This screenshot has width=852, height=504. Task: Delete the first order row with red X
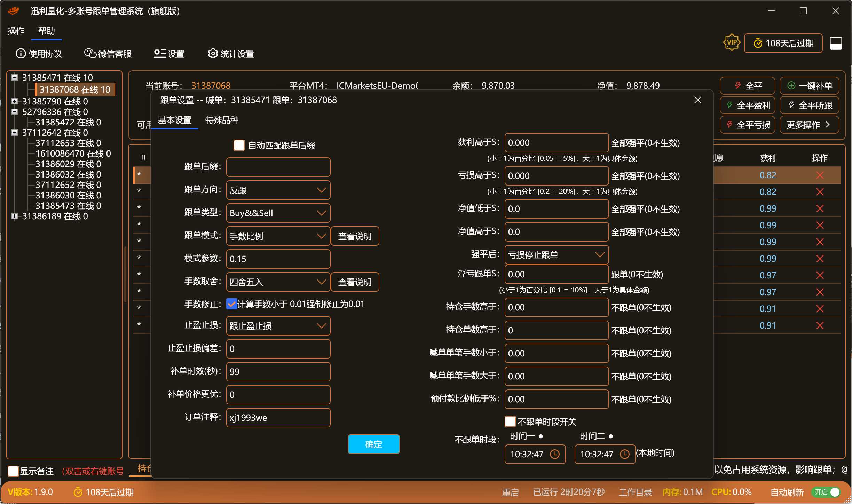click(x=820, y=175)
